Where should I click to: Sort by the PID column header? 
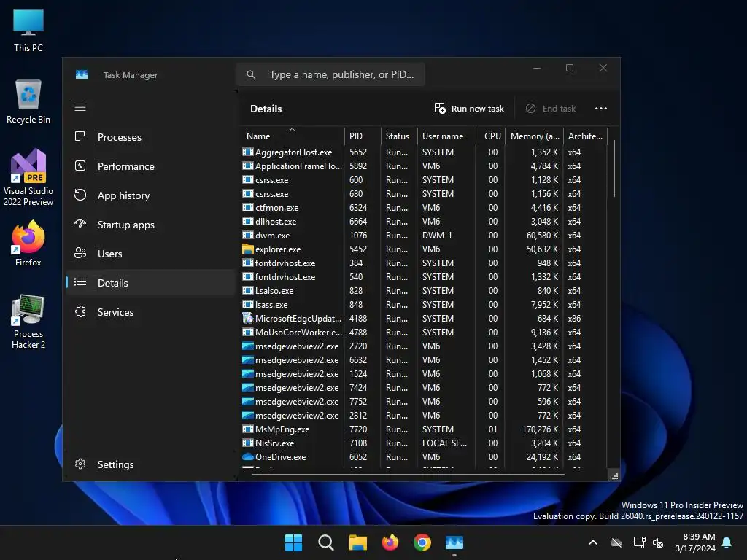coord(363,136)
